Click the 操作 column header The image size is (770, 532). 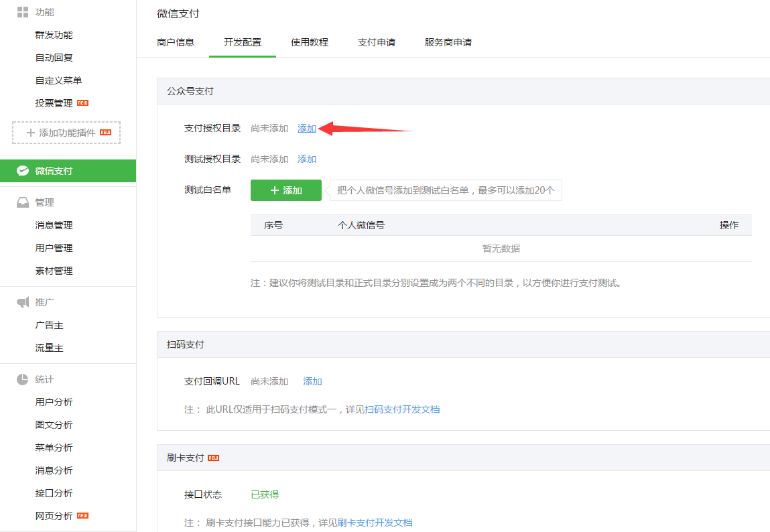(728, 225)
